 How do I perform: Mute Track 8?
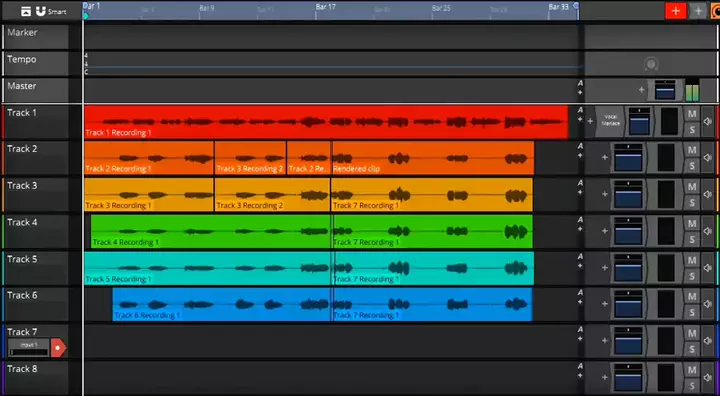coord(692,370)
